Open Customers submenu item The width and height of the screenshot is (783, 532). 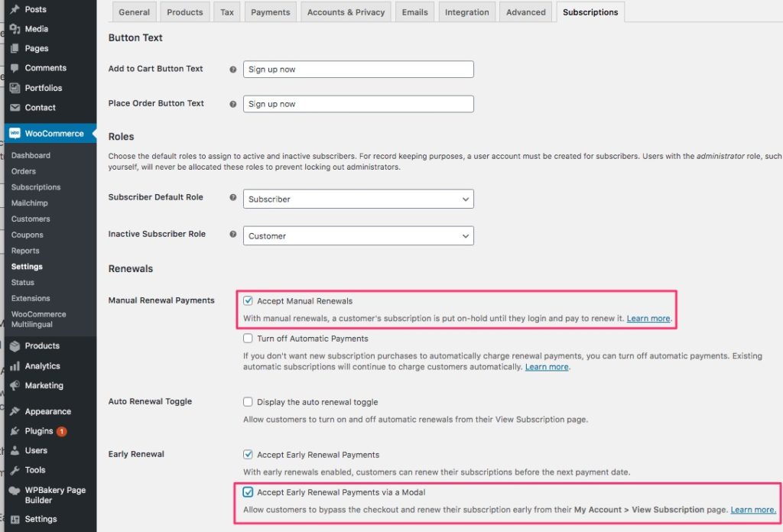[x=31, y=219]
